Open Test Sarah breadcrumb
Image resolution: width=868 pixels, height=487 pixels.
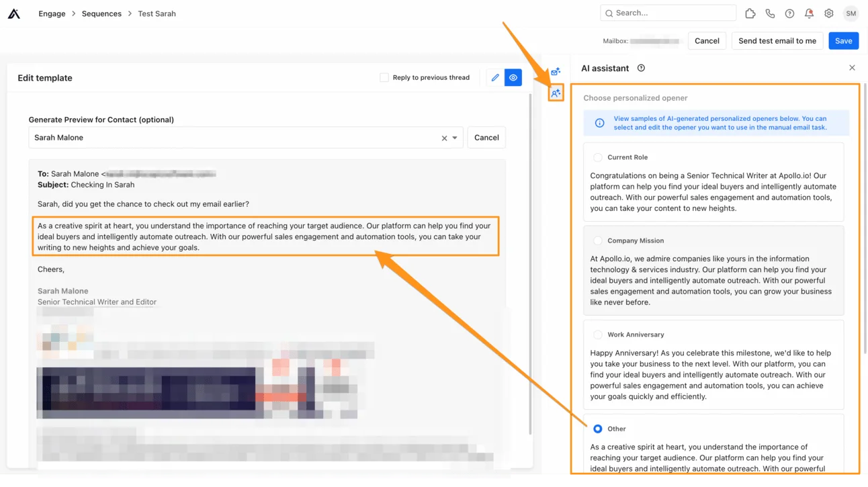coord(157,13)
